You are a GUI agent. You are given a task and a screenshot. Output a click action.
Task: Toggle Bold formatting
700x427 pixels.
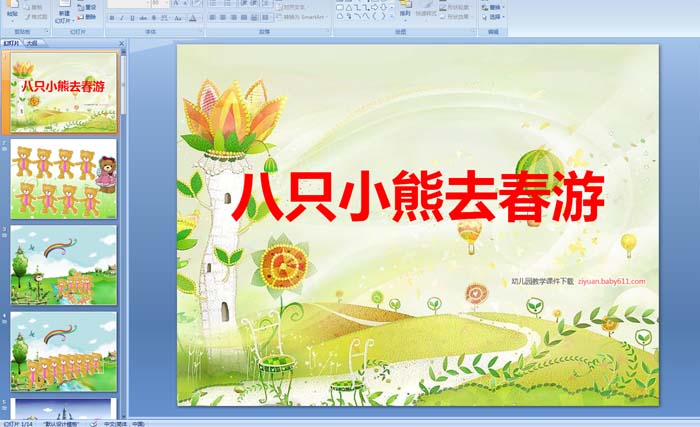pos(112,18)
